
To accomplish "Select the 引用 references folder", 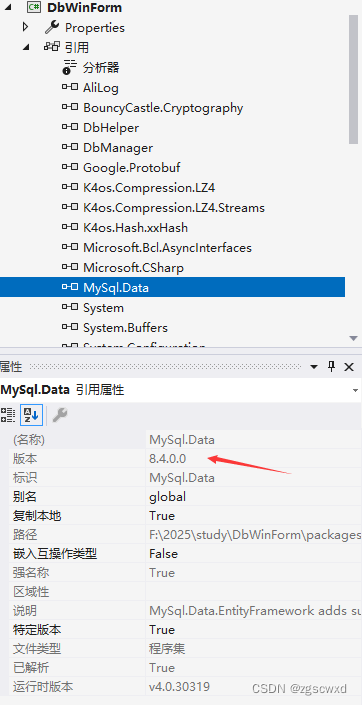I will (x=76, y=47).
